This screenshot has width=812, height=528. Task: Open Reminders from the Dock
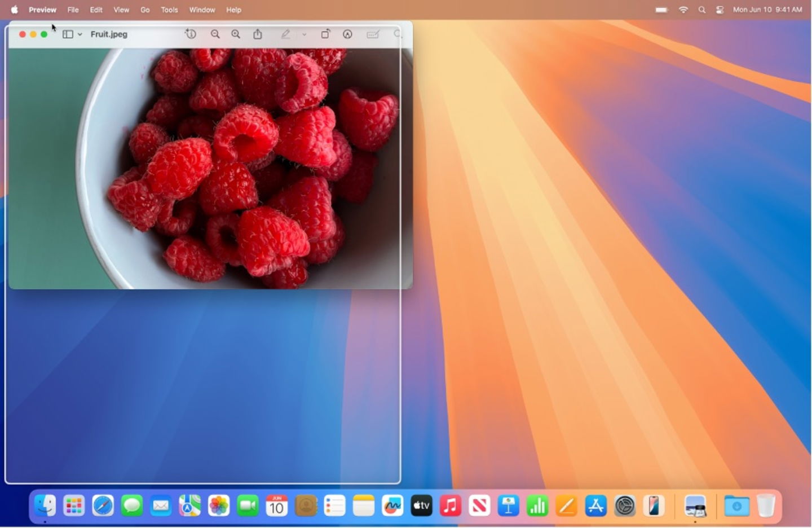point(334,505)
